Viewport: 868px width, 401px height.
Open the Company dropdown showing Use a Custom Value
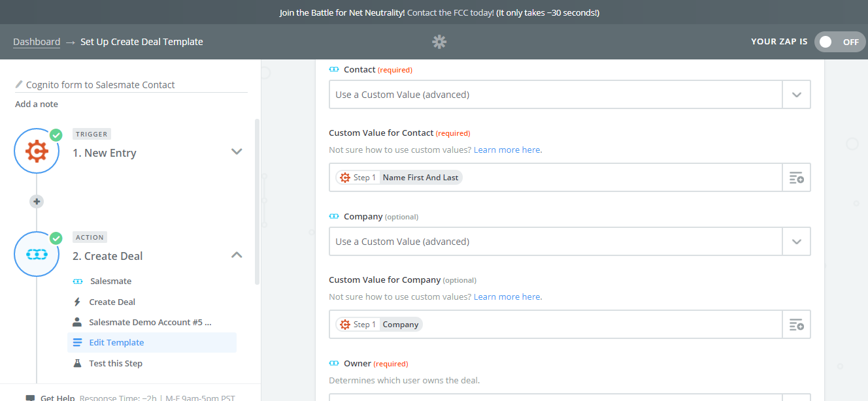point(569,242)
